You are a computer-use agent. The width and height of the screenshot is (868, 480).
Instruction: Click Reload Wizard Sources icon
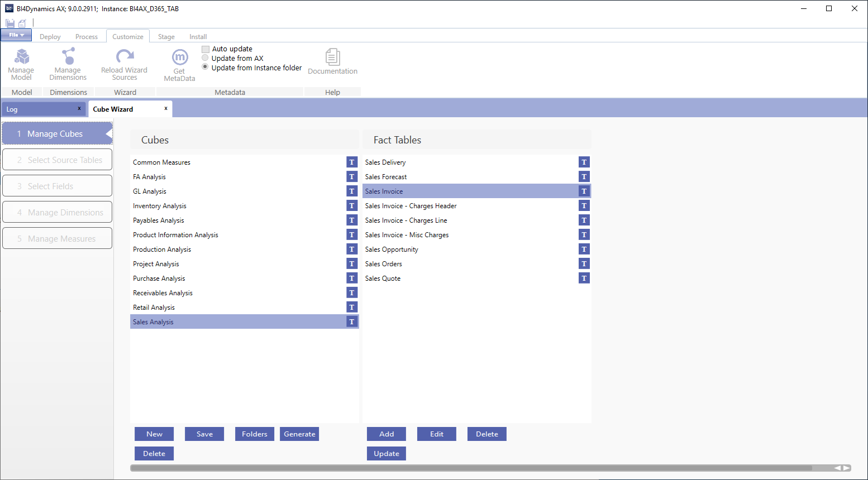click(124, 64)
